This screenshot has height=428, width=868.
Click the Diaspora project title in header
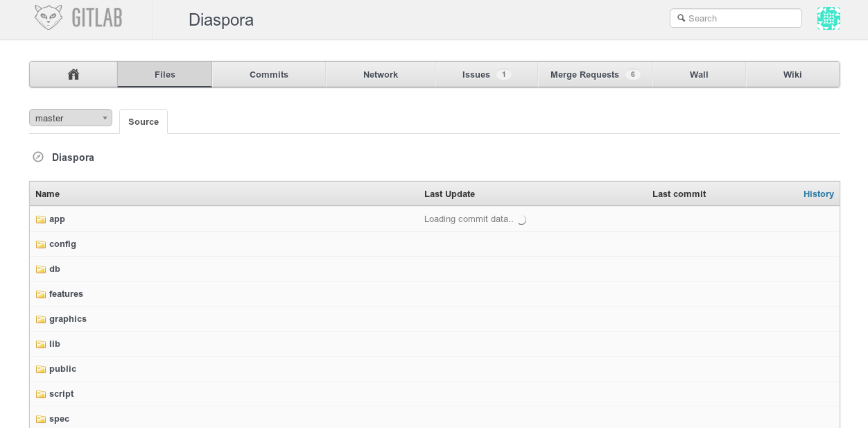[221, 19]
